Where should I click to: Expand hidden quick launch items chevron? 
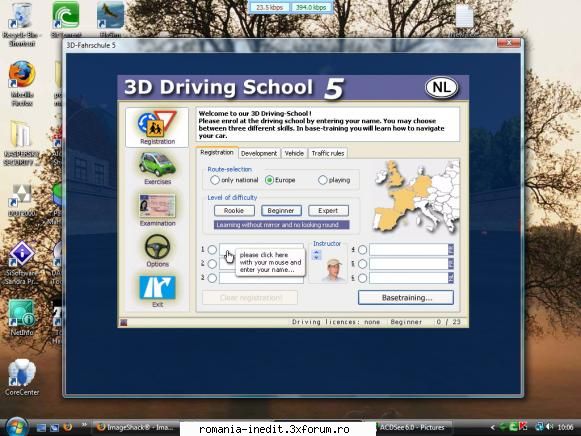pyautogui.click(x=84, y=425)
